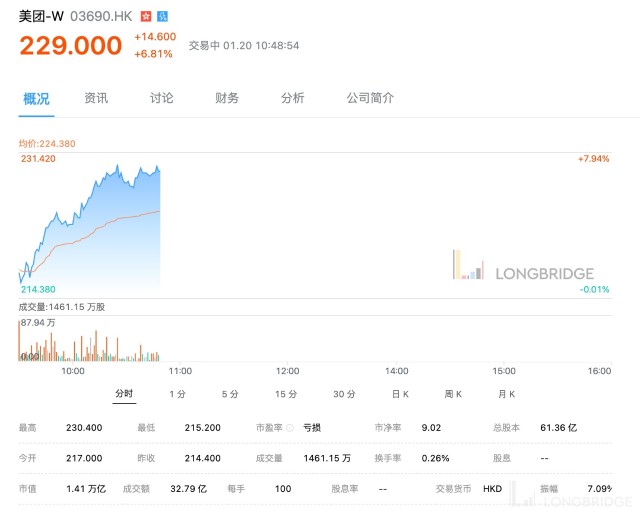Click the 交易货币 value HKD

pyautogui.click(x=493, y=489)
